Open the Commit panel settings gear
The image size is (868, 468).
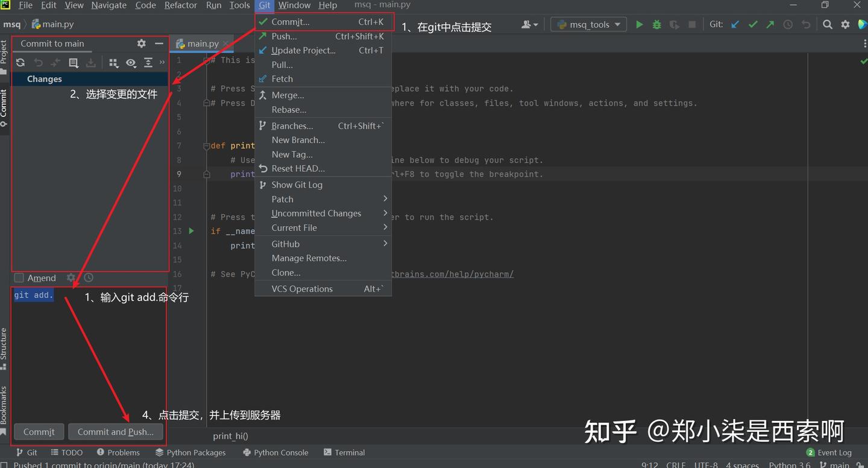(141, 43)
